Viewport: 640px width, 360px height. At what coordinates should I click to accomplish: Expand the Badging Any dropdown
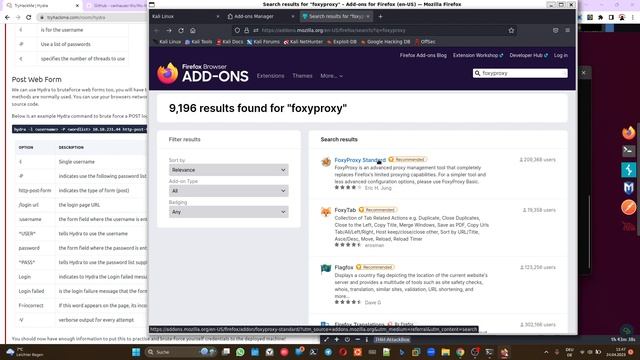coord(229,212)
